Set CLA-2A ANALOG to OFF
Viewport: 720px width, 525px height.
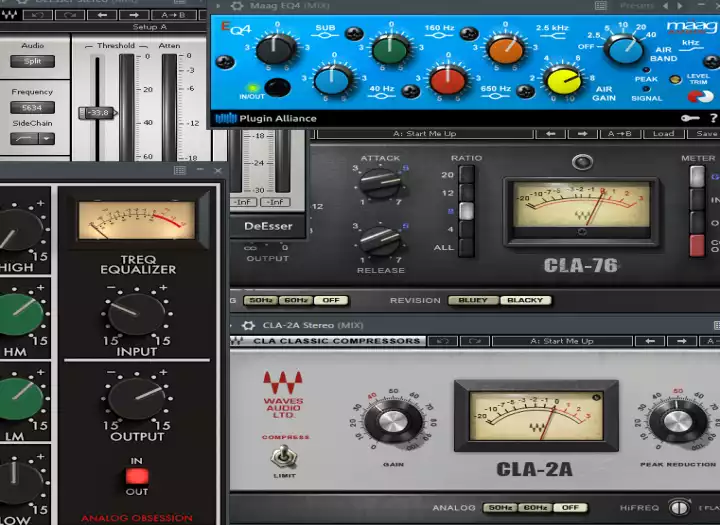(x=570, y=508)
